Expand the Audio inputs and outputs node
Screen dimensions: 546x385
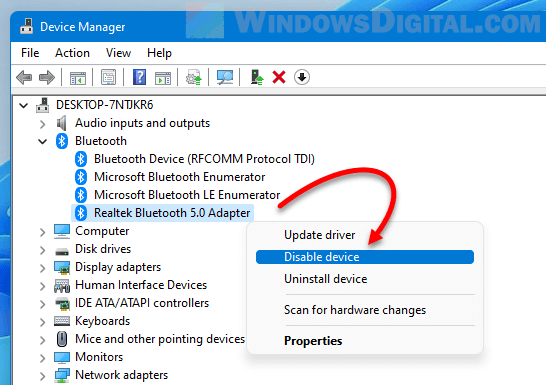tap(42, 124)
